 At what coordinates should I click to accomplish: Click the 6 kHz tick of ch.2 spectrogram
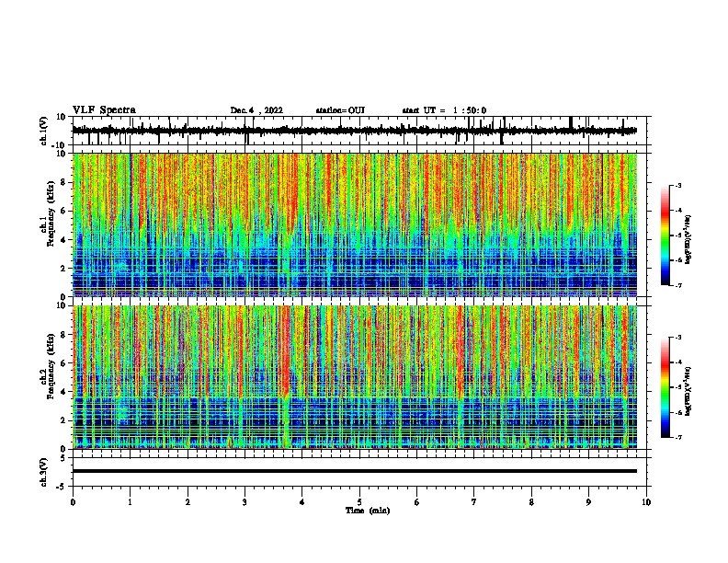63,363
